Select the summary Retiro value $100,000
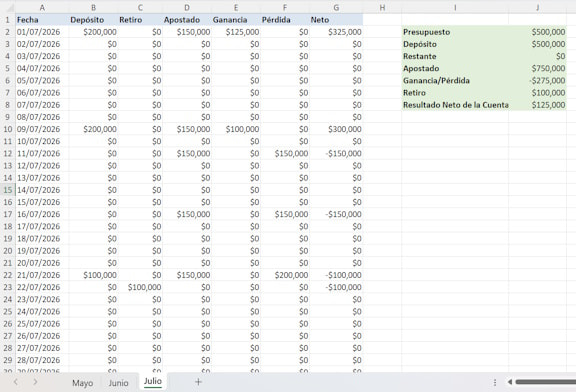The width and height of the screenshot is (576, 392). [537, 93]
